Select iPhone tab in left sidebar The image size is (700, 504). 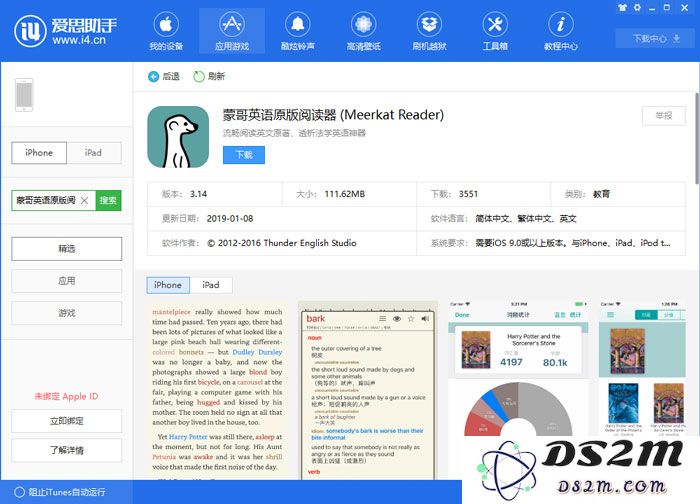point(39,153)
